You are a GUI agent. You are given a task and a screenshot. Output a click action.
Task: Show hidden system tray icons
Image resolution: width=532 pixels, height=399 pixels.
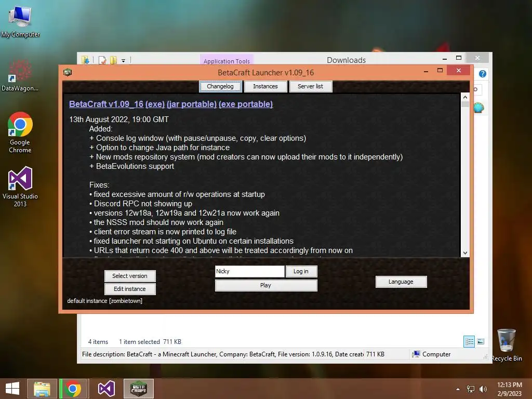point(458,389)
